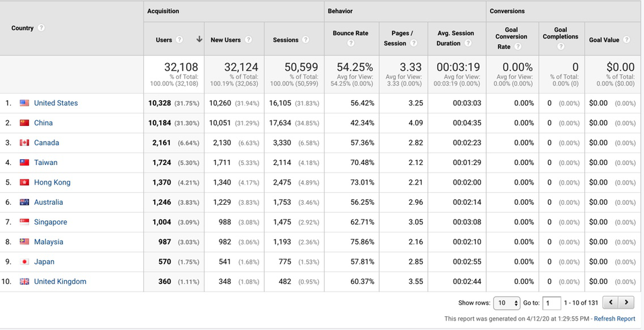The width and height of the screenshot is (644, 330).
Task: Open the United States country link
Action: point(56,103)
